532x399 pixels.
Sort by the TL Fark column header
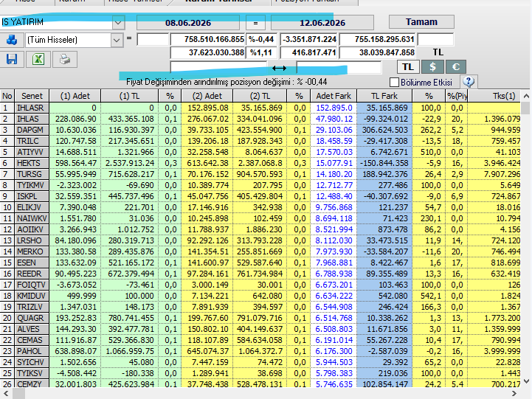[384, 96]
